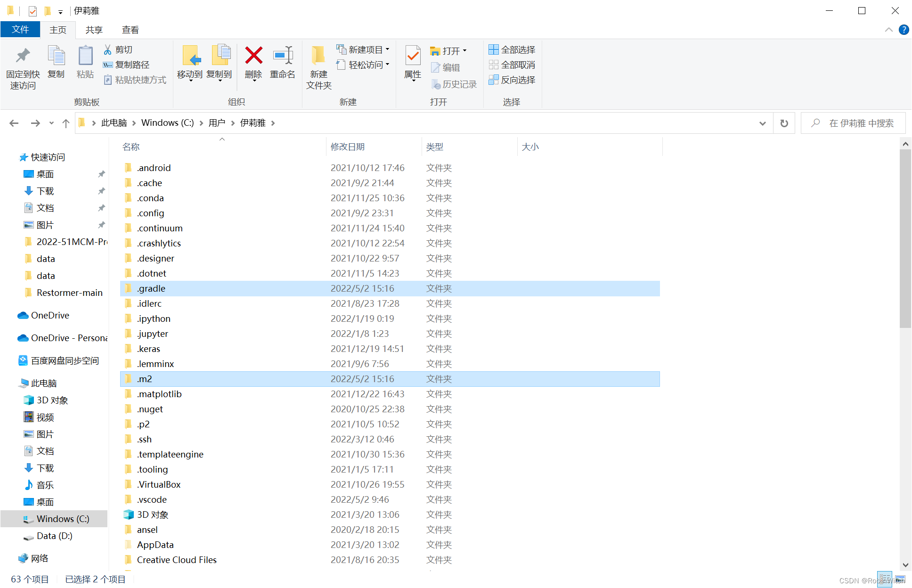This screenshot has height=588, width=912.
Task: Click the Properties (属性) checkmark icon
Action: (x=413, y=56)
